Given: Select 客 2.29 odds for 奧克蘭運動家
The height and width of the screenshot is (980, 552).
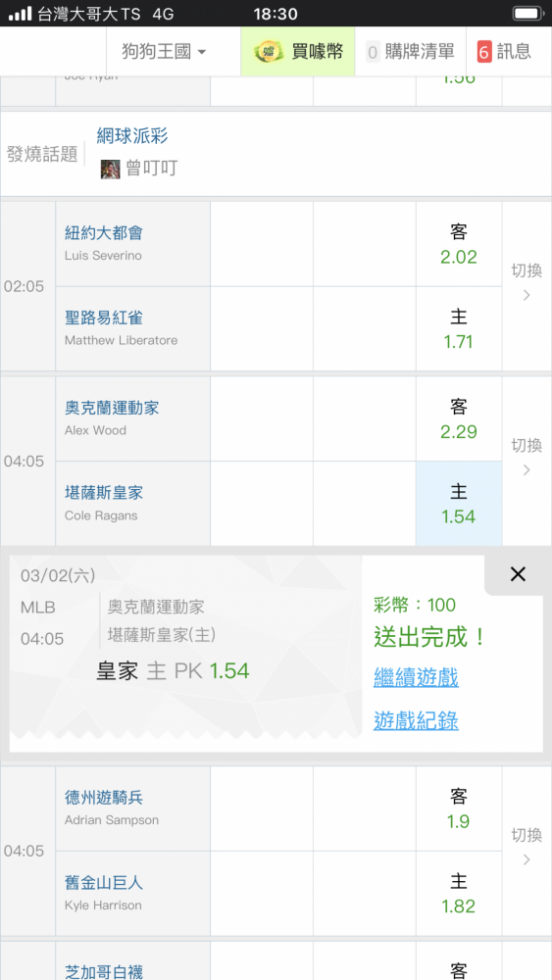Looking at the screenshot, I should pyautogui.click(x=458, y=419).
